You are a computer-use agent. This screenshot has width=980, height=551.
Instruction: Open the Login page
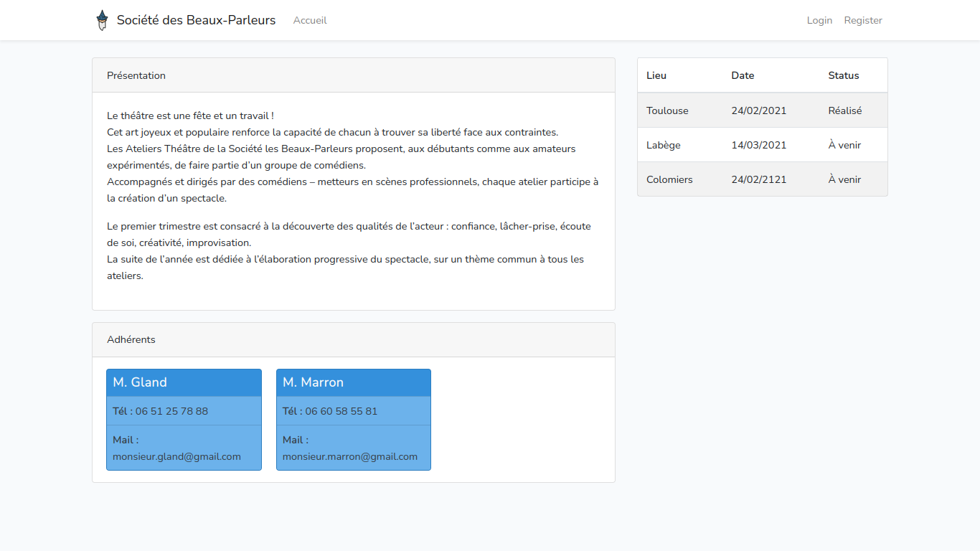[x=819, y=21]
